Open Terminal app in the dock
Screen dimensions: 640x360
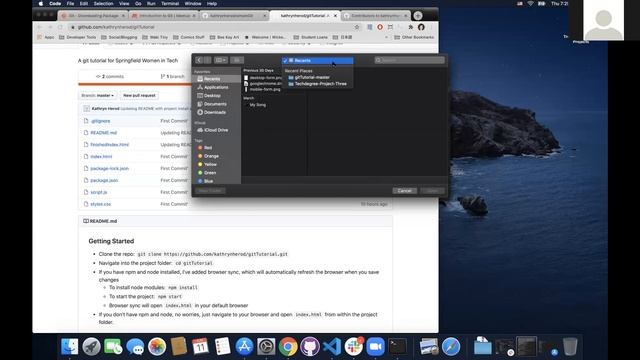click(x=397, y=347)
